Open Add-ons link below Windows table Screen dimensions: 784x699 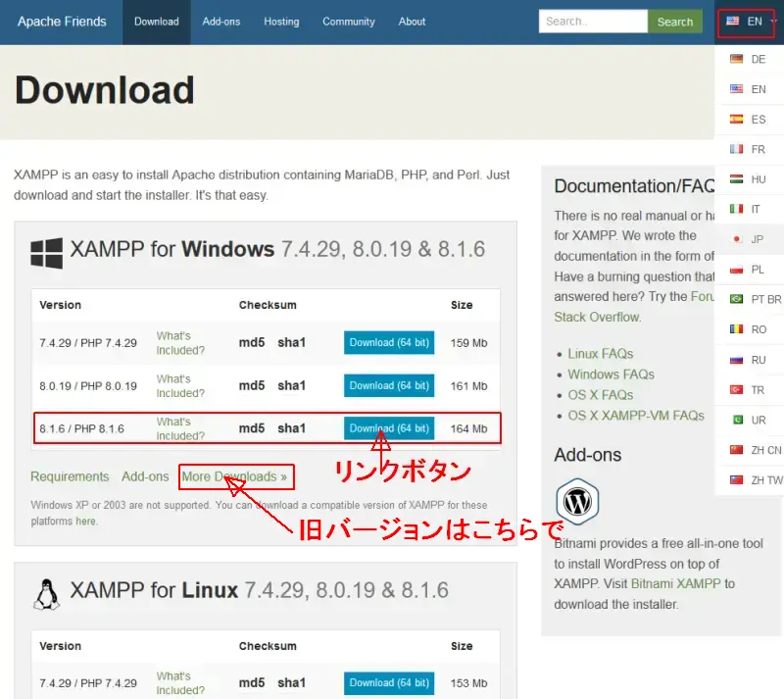tap(145, 476)
